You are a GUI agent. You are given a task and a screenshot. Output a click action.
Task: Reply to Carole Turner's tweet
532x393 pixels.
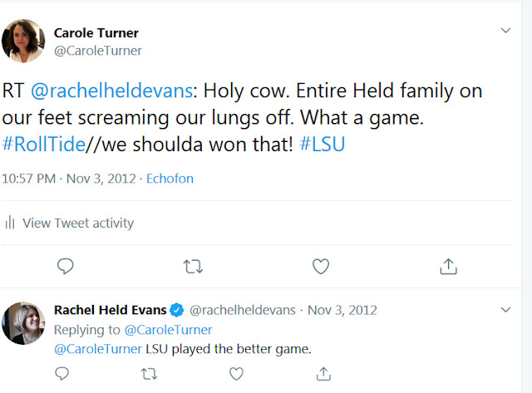click(x=66, y=266)
